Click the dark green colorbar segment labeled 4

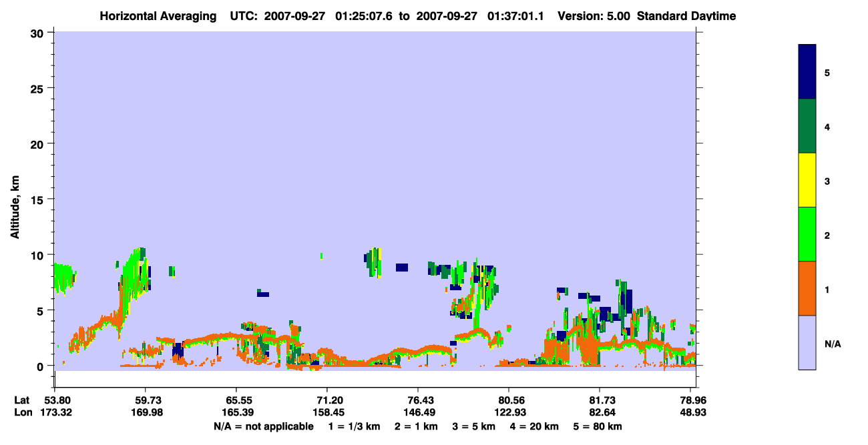[807, 126]
